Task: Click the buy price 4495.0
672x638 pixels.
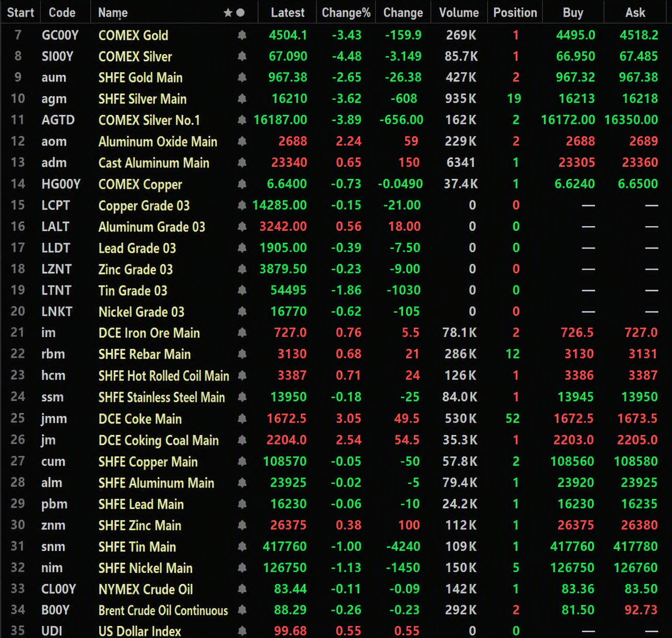Action: click(x=575, y=36)
